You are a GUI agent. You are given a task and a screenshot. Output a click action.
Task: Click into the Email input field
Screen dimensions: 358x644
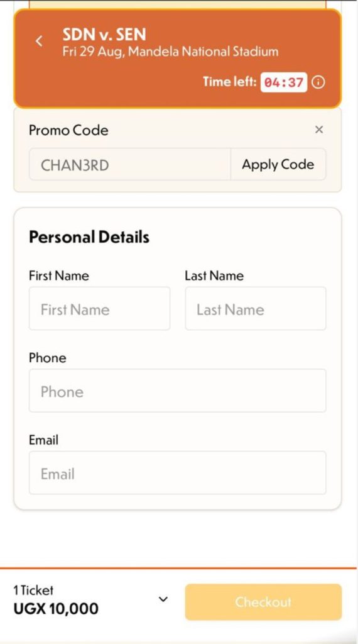click(x=178, y=473)
